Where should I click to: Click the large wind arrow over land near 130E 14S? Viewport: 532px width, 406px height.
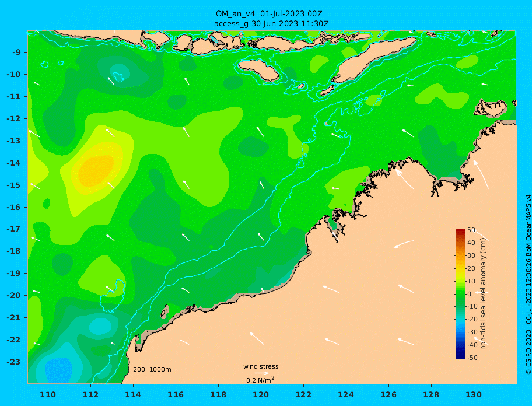[x=481, y=174]
